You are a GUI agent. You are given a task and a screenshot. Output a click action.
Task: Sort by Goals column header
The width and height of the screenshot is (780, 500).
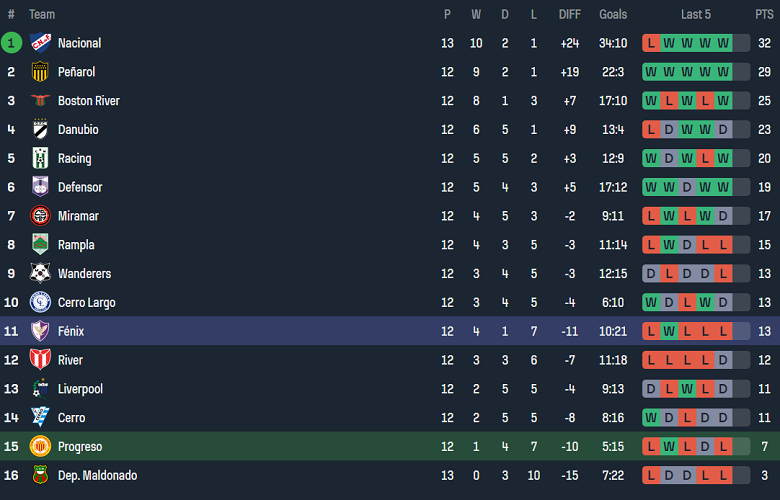(x=613, y=14)
